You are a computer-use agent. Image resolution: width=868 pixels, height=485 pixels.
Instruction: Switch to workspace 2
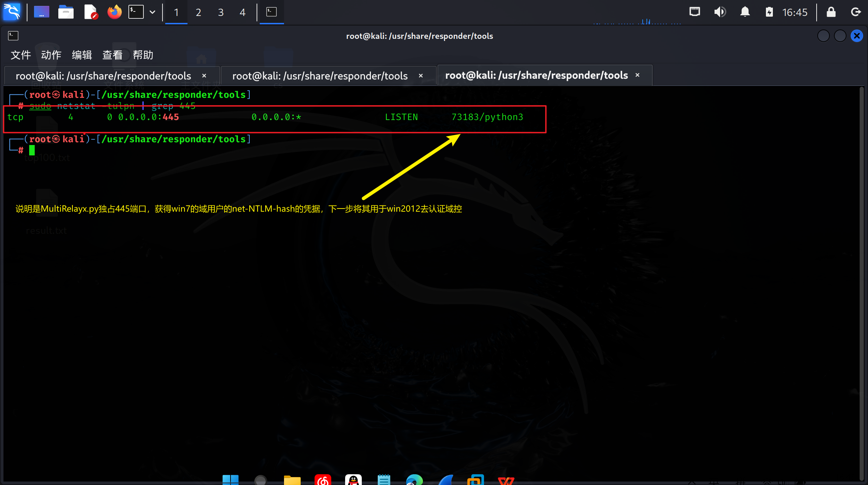(x=198, y=12)
